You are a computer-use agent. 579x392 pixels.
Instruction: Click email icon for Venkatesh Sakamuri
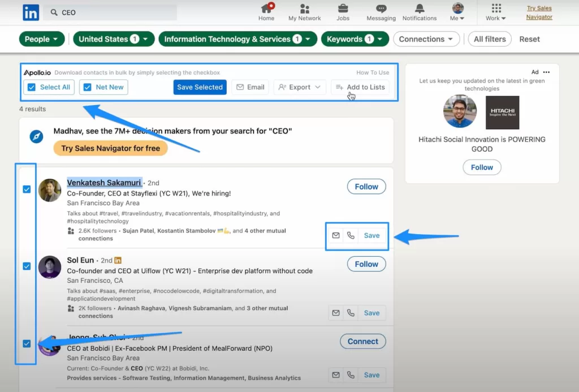pos(336,235)
